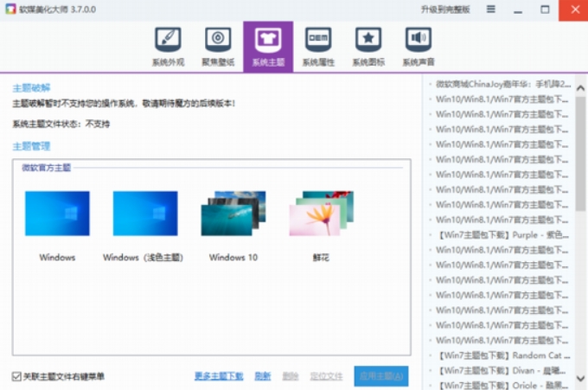Click the 刷新 refresh link

coord(263,376)
